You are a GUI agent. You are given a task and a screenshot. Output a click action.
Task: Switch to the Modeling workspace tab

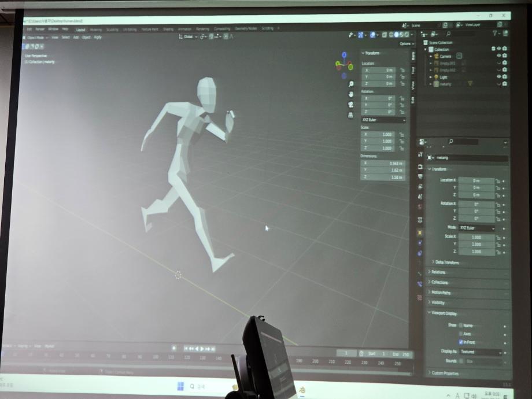pos(95,28)
